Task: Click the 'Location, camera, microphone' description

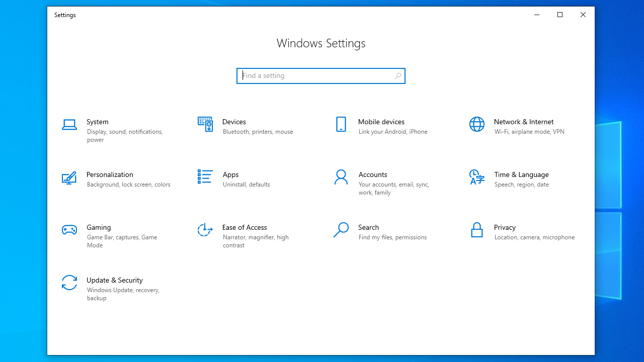Action: click(x=534, y=237)
